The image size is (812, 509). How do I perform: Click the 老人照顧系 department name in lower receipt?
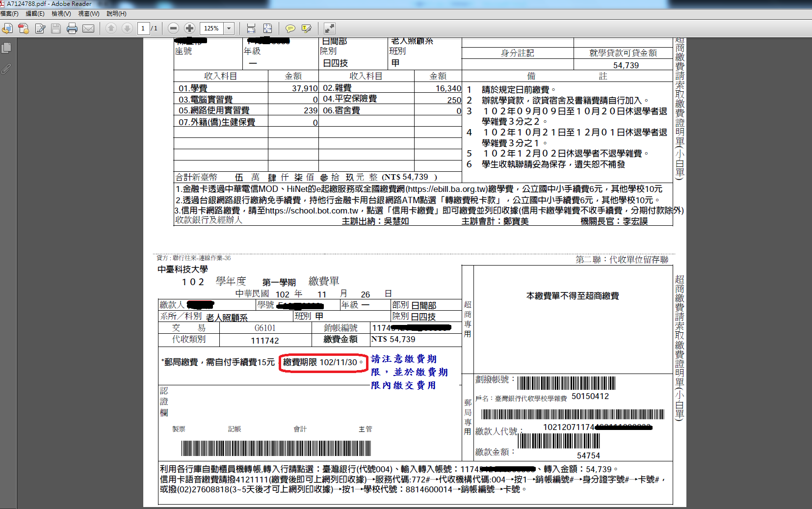pyautogui.click(x=227, y=318)
